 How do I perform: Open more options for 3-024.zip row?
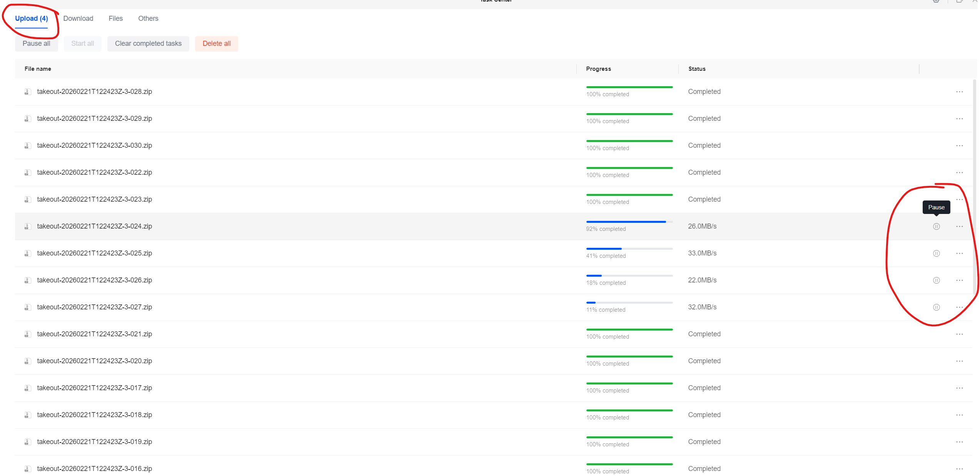click(x=959, y=226)
